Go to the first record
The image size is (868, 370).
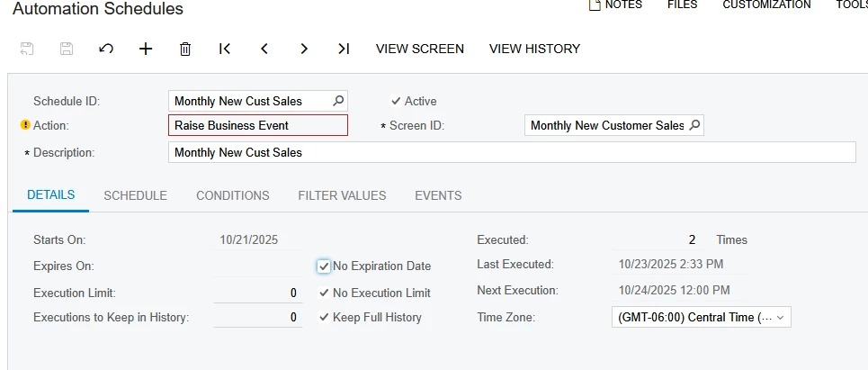(x=225, y=49)
